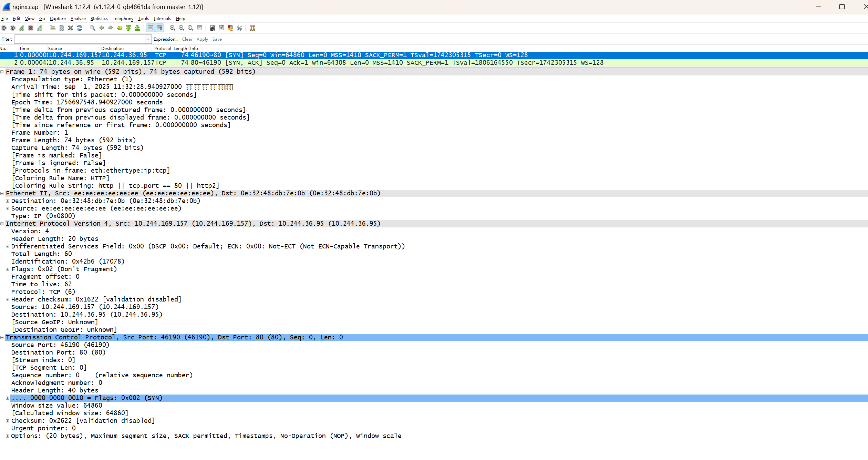Open preferences tools icon
This screenshot has height=460, width=868.
tap(239, 28)
